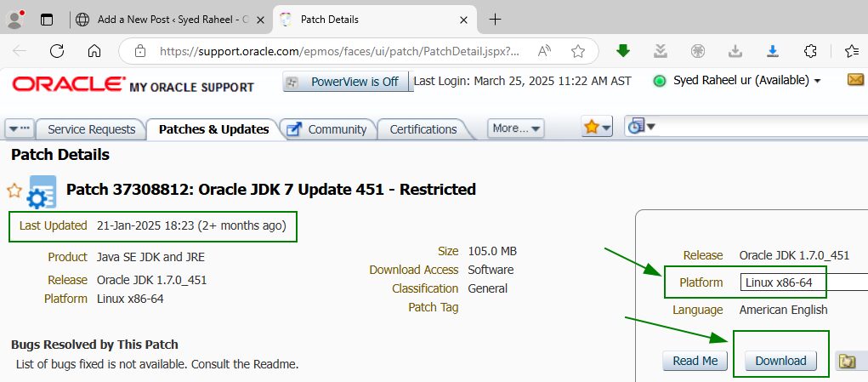The image size is (868, 382).
Task: Click the green Available status indicator
Action: [x=660, y=82]
